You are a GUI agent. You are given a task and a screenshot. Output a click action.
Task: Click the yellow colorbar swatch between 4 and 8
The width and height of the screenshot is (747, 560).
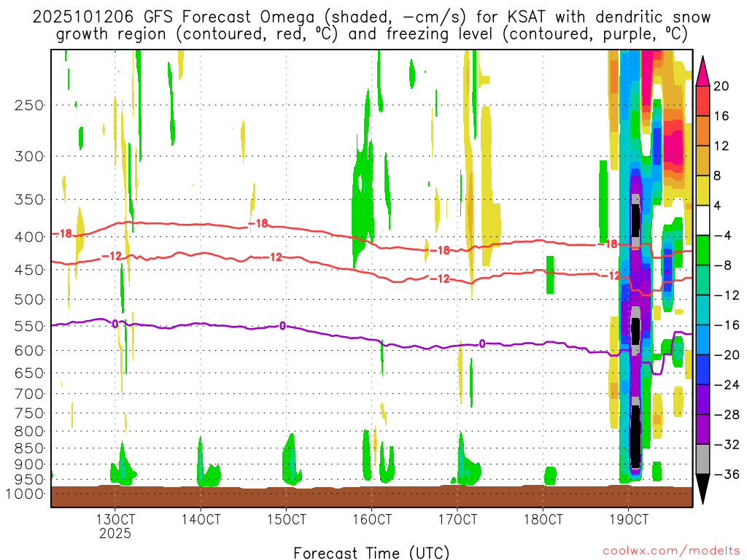tap(703, 190)
